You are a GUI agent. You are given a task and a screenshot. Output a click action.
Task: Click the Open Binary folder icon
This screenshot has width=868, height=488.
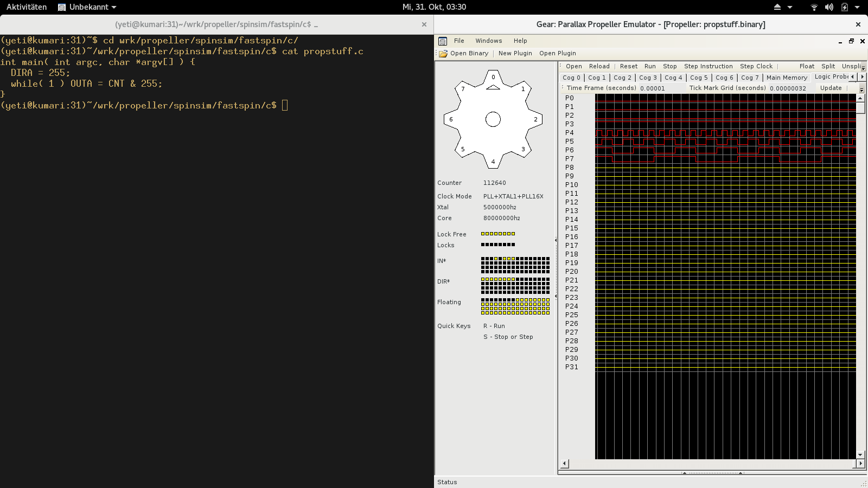(x=443, y=54)
